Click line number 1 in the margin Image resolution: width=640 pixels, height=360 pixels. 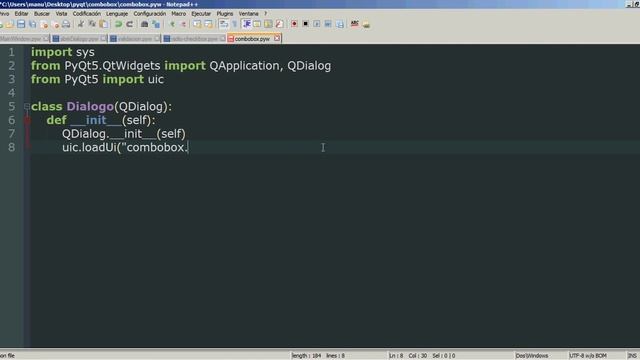click(11, 52)
